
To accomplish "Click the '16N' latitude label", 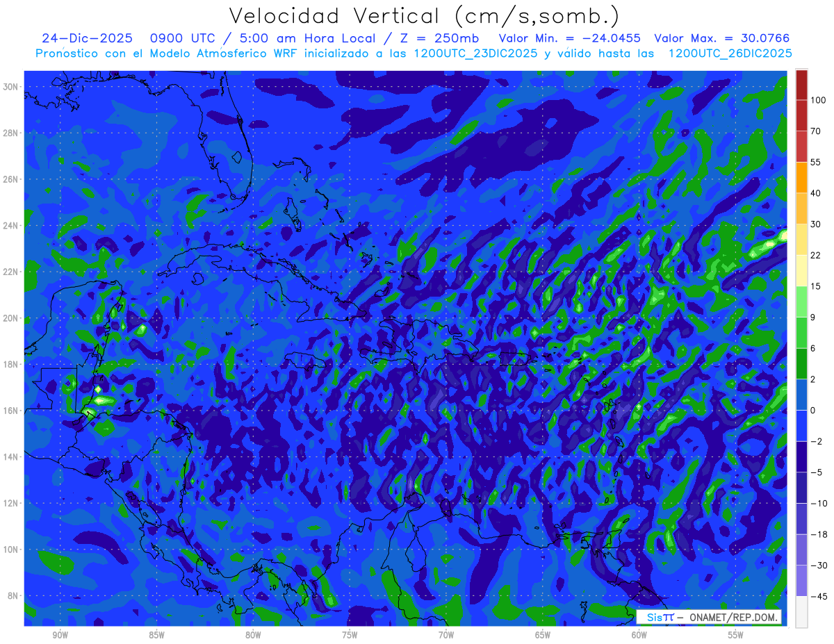I will click(x=11, y=411).
